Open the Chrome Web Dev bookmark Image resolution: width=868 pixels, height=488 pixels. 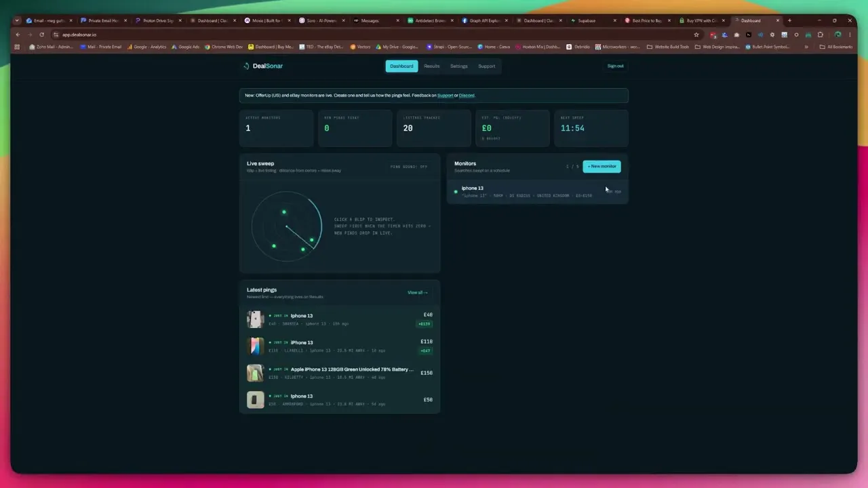click(x=224, y=47)
